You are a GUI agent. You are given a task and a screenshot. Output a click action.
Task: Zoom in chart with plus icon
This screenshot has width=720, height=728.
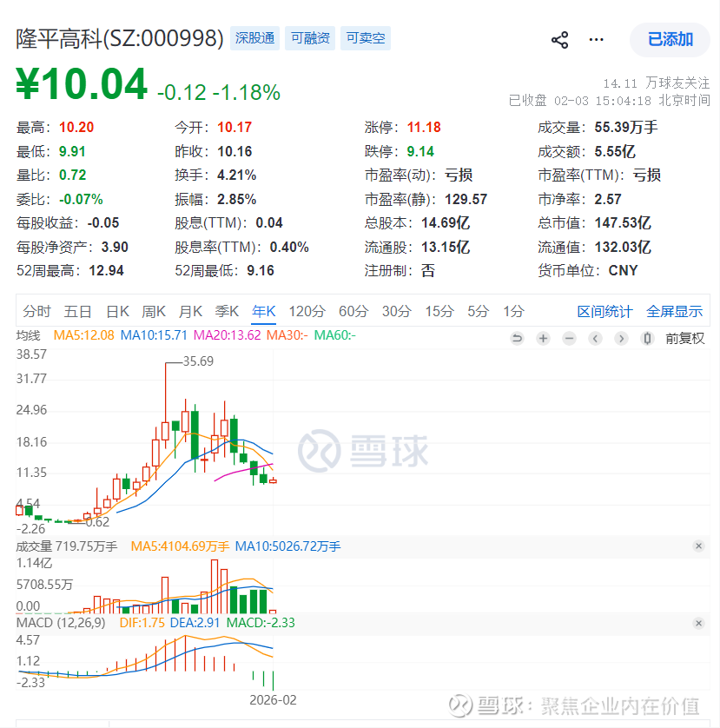point(543,339)
